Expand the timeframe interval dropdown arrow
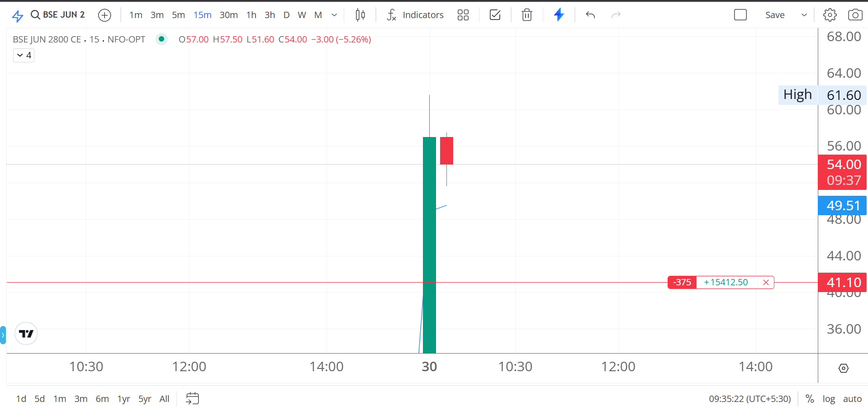The image size is (868, 411). pyautogui.click(x=334, y=15)
